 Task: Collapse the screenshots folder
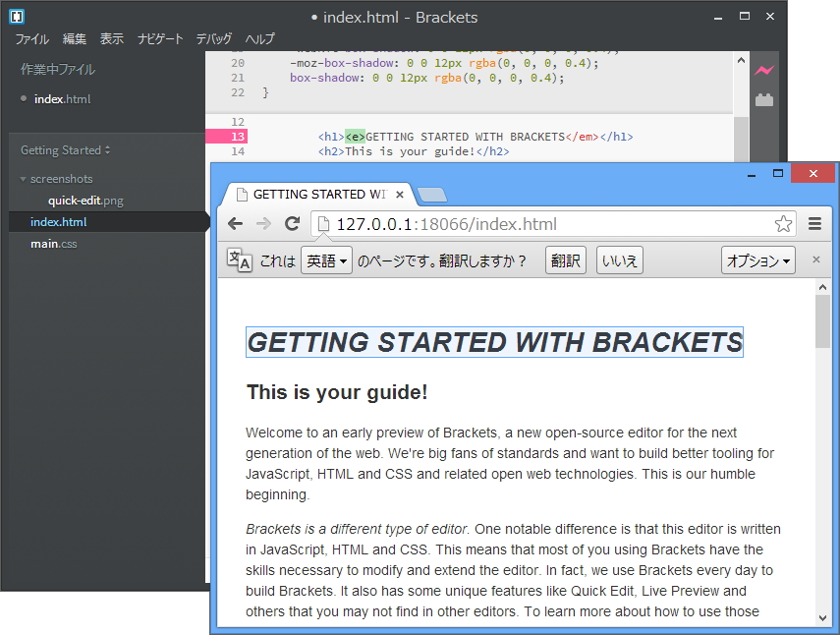[23, 179]
